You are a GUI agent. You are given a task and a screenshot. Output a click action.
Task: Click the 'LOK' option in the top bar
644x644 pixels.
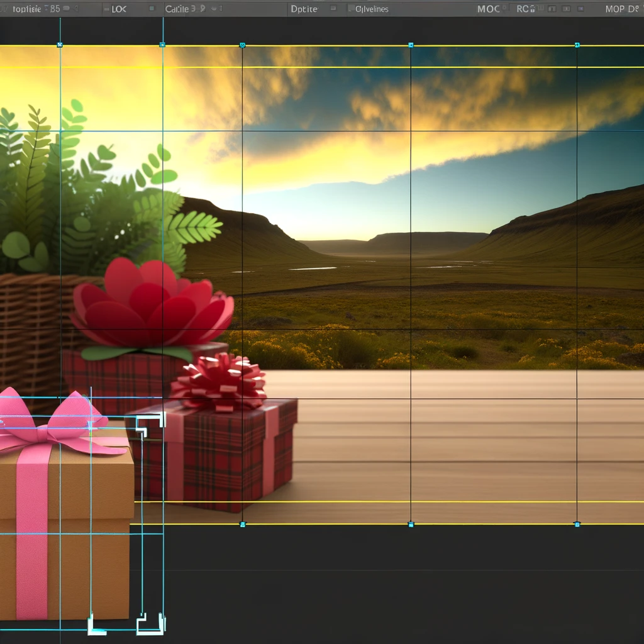pyautogui.click(x=119, y=9)
